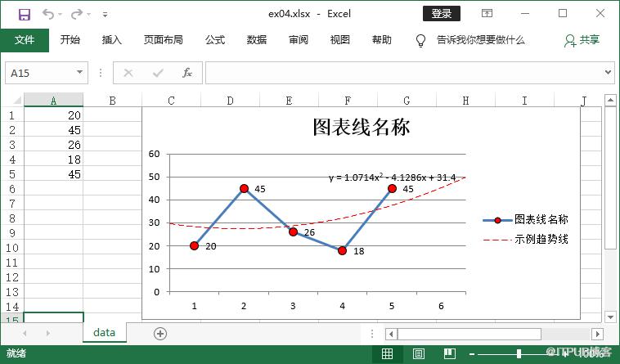Viewport: 620px width, 364px height.
Task: Click the horizontal scrollbar thumb
Action: [469, 334]
